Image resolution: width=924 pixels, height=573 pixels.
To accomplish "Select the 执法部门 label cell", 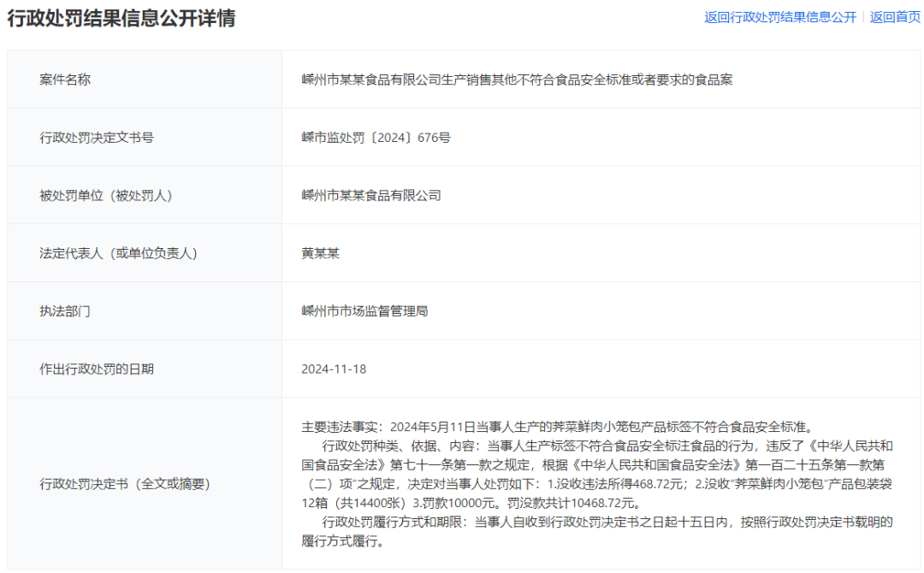I will pyautogui.click(x=65, y=311).
